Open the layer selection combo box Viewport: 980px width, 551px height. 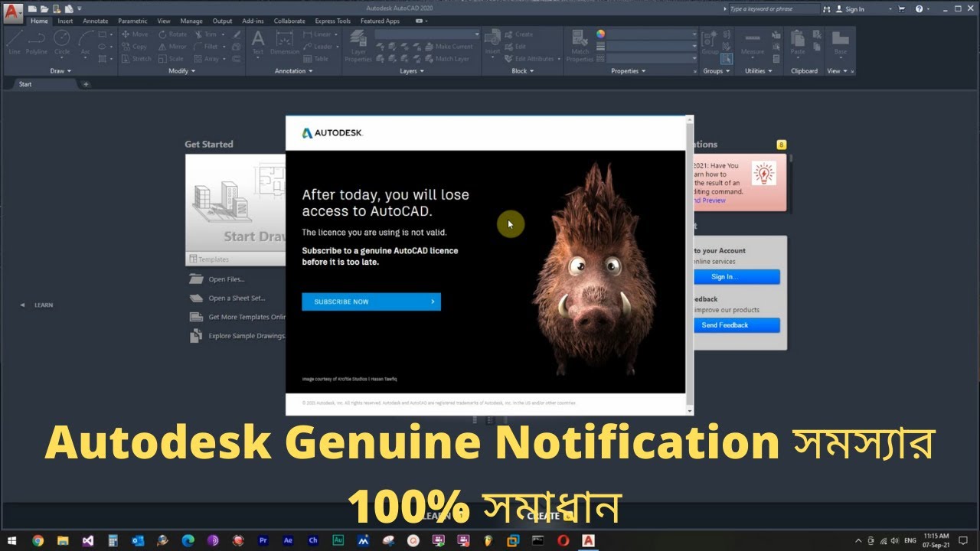point(427,34)
